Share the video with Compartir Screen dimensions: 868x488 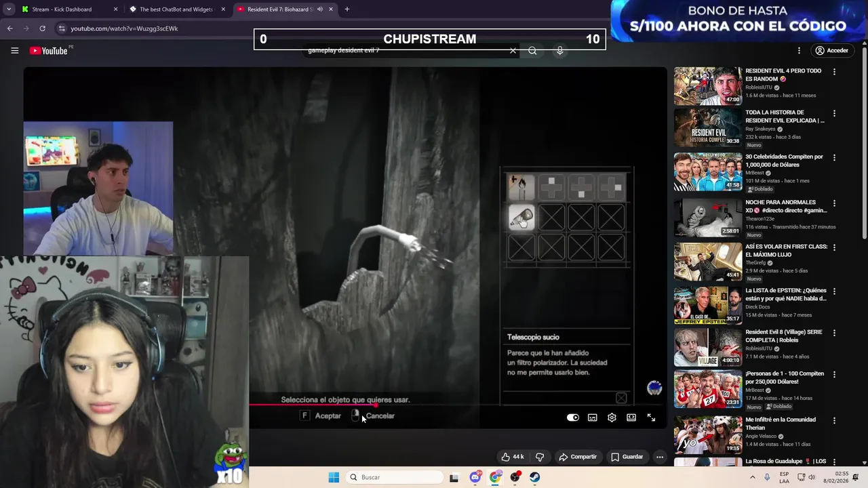(577, 457)
